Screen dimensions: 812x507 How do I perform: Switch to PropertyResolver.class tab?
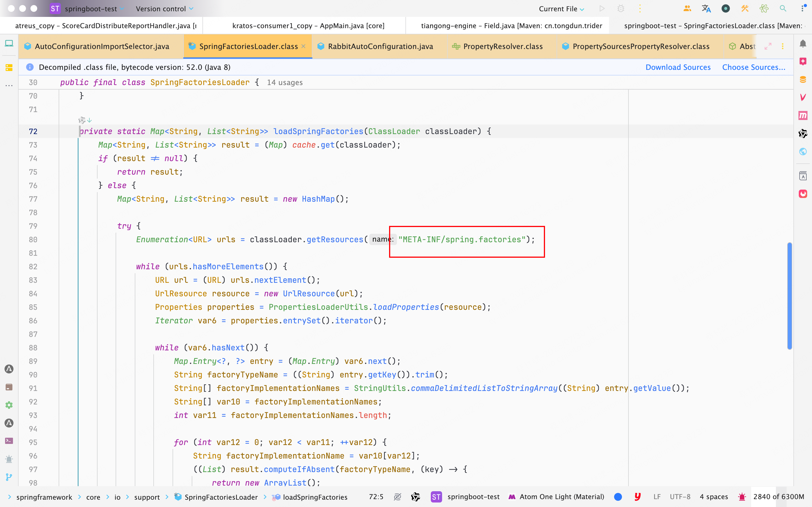[502, 46]
